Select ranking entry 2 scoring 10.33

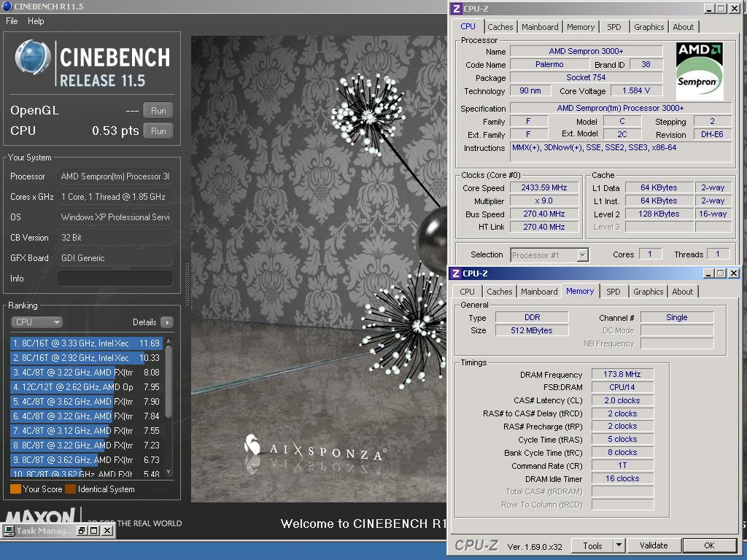pyautogui.click(x=86, y=357)
